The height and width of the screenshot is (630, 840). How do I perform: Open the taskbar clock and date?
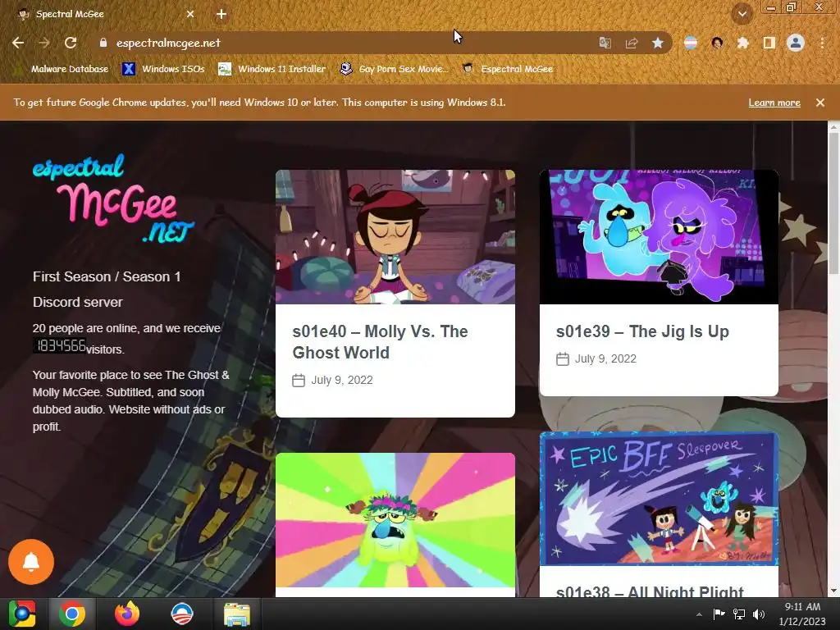(x=802, y=614)
